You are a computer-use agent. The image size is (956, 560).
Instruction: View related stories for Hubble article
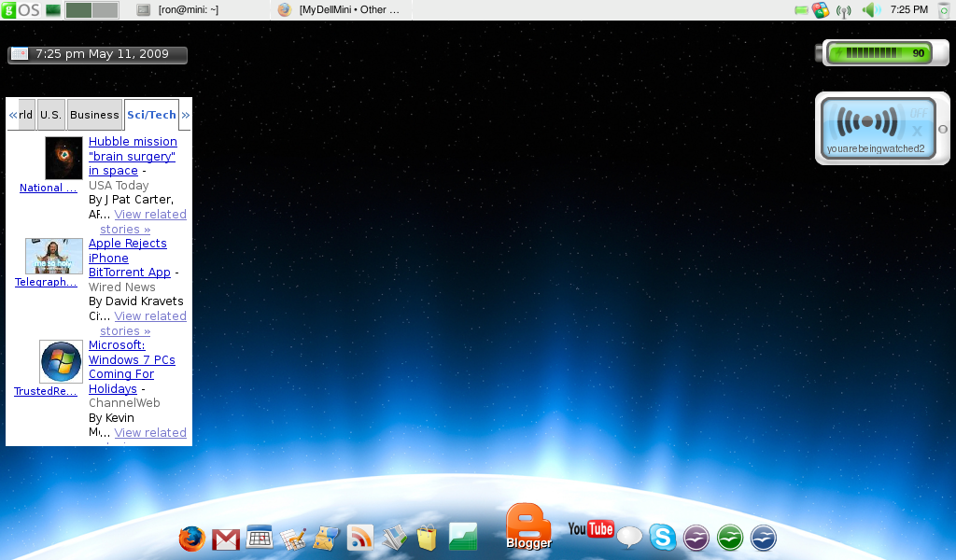[150, 215]
